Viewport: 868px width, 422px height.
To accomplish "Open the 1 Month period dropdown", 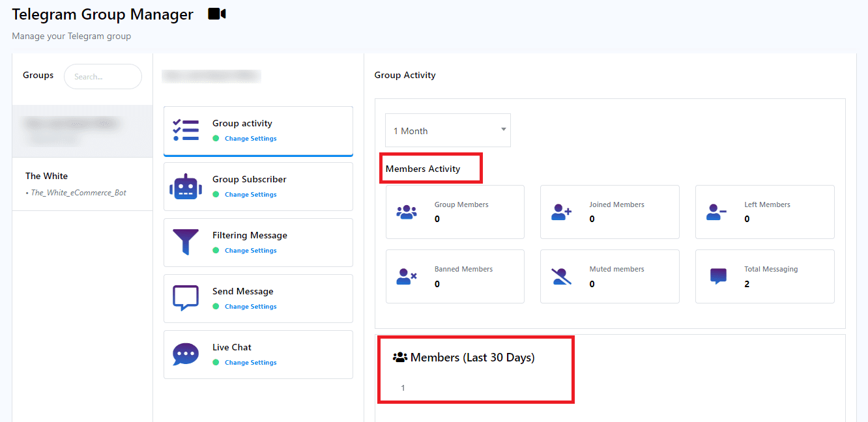I will point(447,130).
